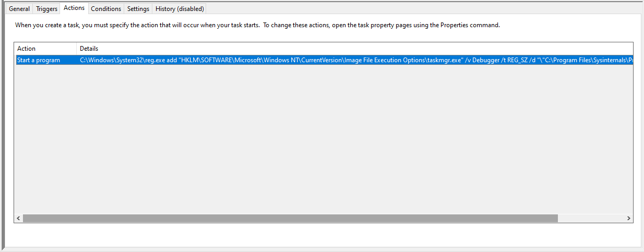The height and width of the screenshot is (252, 644).
Task: Open the History (disabled) tab
Action: click(x=180, y=9)
